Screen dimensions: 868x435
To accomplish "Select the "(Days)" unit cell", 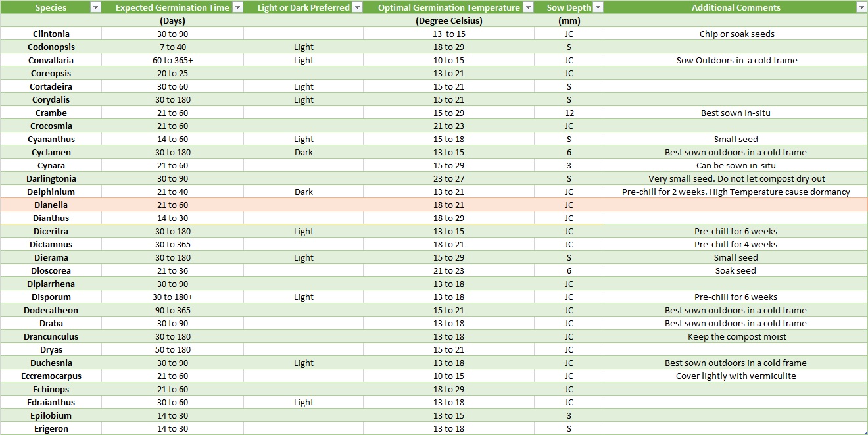I will pyautogui.click(x=172, y=20).
